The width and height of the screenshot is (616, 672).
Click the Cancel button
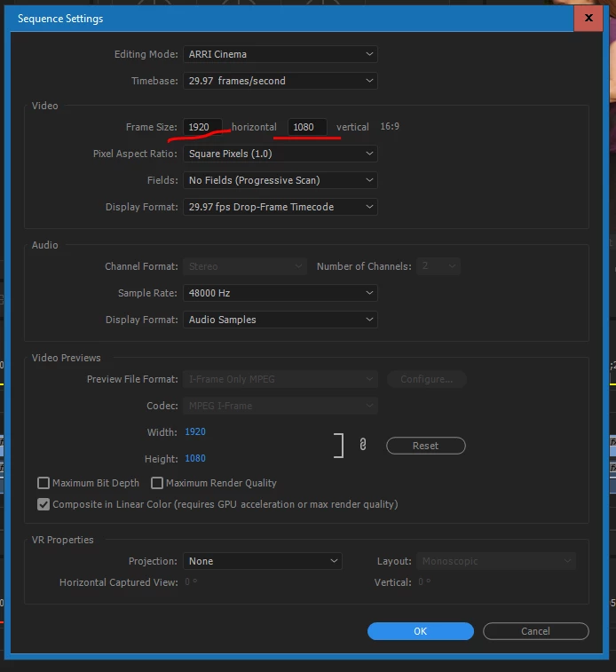point(536,631)
